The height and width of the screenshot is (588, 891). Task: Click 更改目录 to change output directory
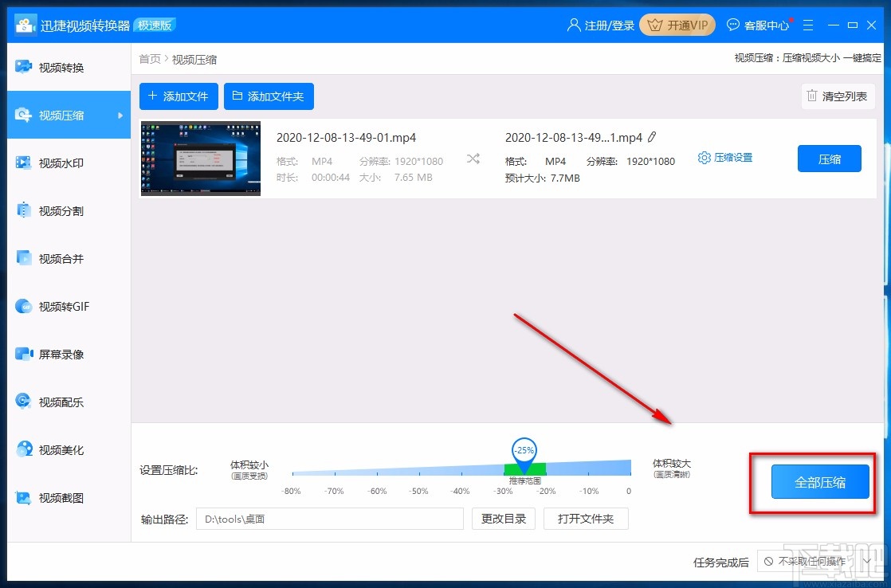click(x=503, y=518)
